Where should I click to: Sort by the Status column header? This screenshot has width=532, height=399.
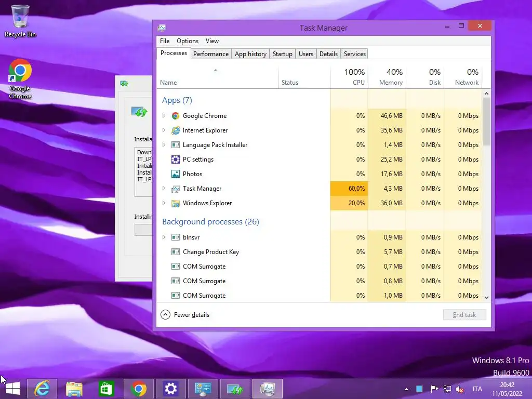click(304, 77)
